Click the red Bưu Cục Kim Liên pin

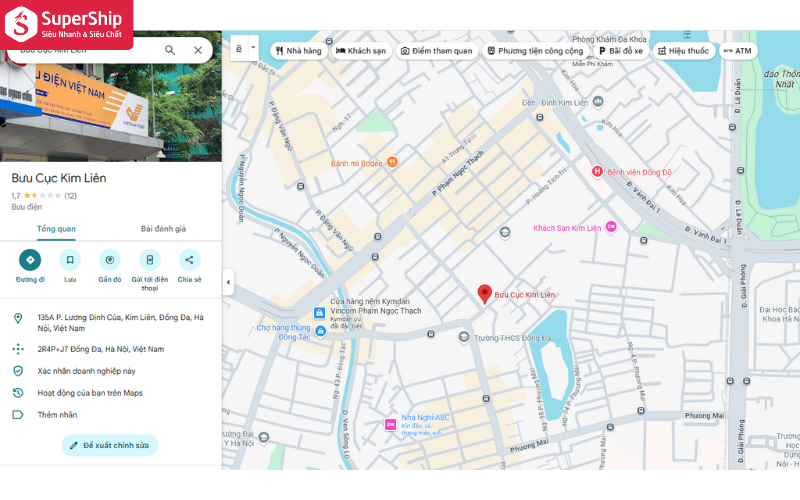(x=484, y=294)
